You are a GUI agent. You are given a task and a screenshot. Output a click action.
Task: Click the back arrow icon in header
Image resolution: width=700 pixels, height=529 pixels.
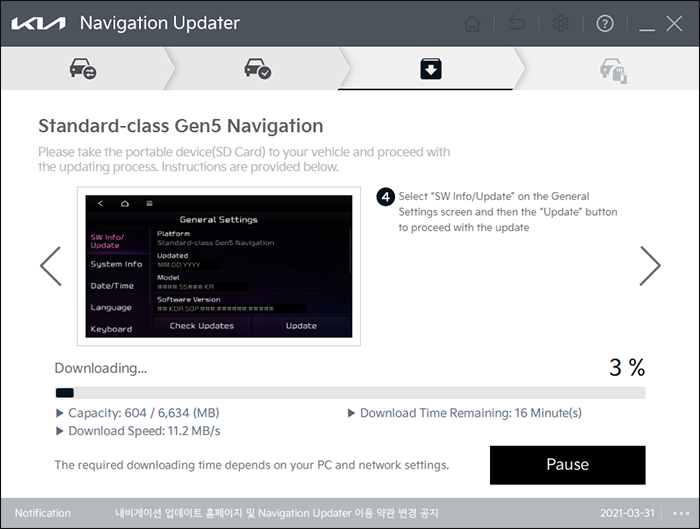click(x=517, y=23)
